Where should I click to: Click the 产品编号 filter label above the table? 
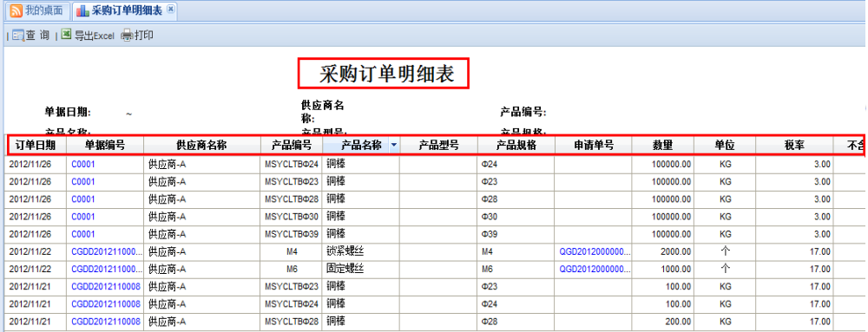point(523,113)
